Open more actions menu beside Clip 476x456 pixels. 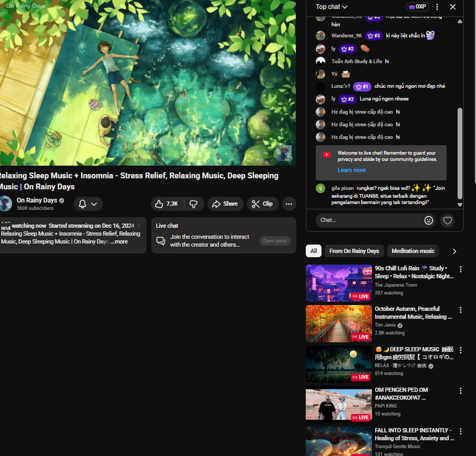click(289, 204)
